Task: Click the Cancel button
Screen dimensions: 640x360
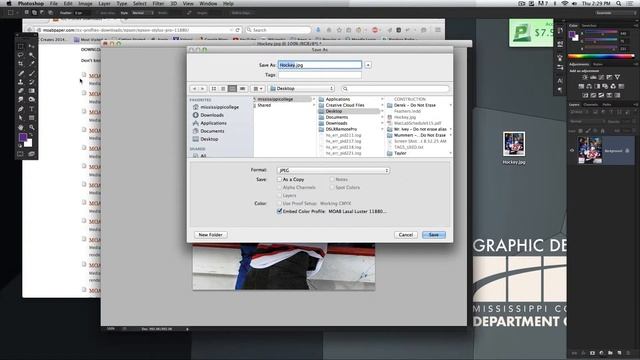Action: 406,235
